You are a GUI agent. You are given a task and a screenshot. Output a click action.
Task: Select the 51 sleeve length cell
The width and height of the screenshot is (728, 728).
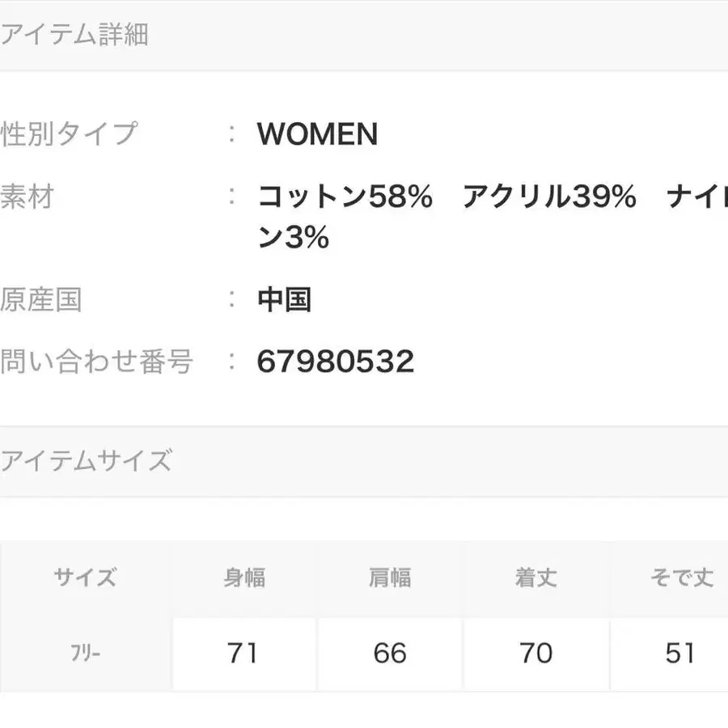[679, 654]
